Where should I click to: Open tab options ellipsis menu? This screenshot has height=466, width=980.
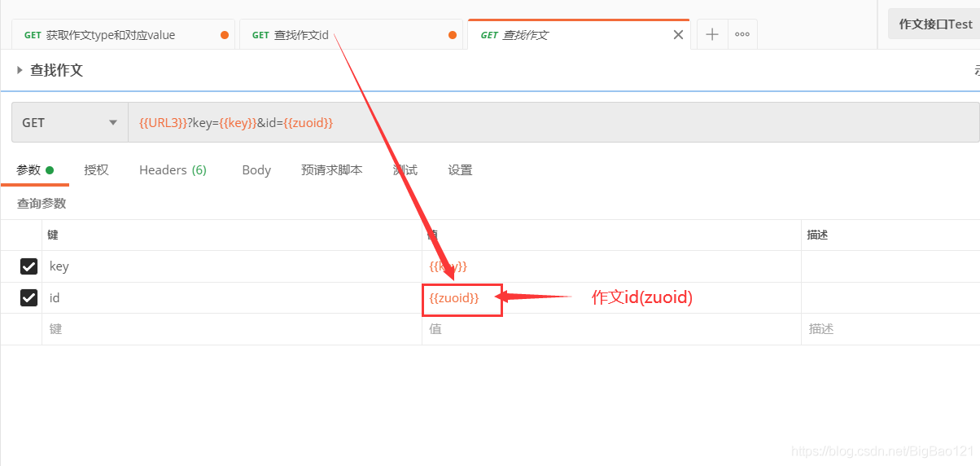(x=742, y=34)
